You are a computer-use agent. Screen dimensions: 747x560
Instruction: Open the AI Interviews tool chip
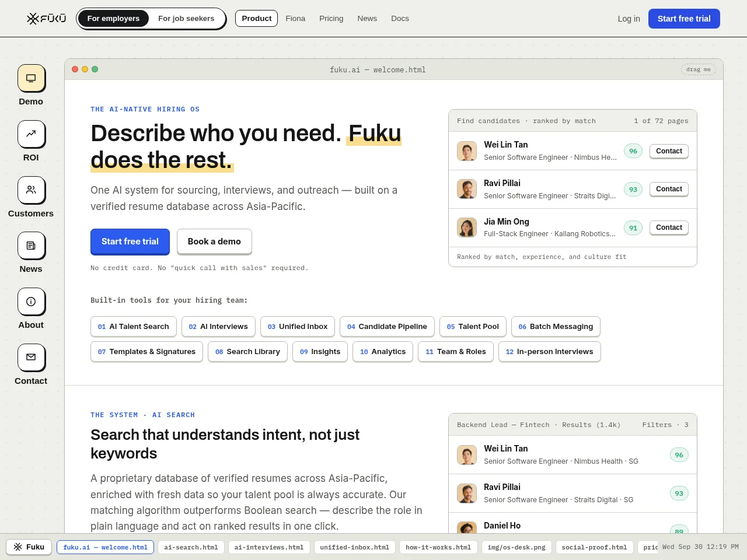[218, 327]
